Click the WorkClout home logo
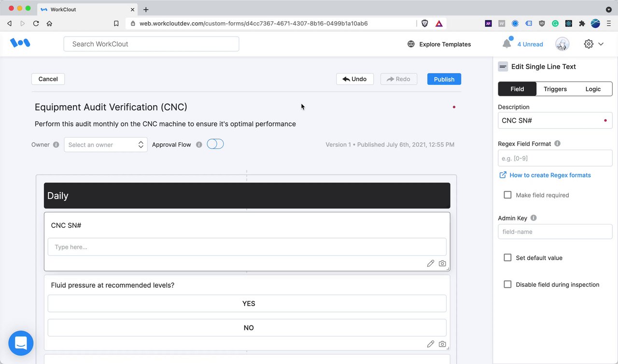 [x=20, y=43]
